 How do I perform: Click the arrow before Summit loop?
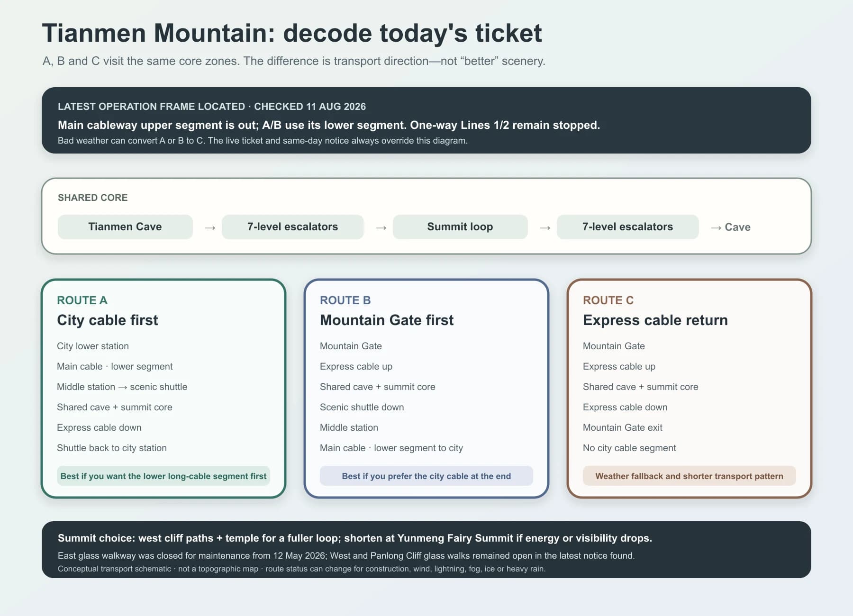click(x=381, y=228)
